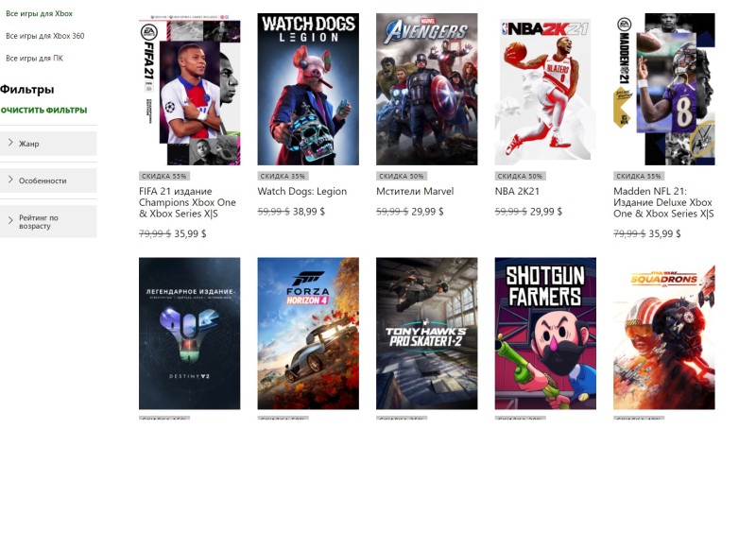Select the Shotgun Farmers cover art
Screen dimensions: 756x549
(x=545, y=333)
